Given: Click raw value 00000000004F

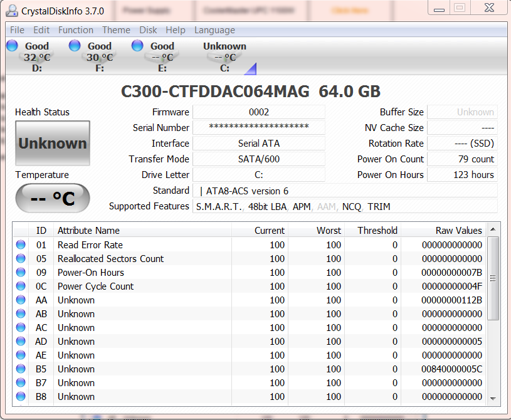Looking at the screenshot, I should (451, 286).
